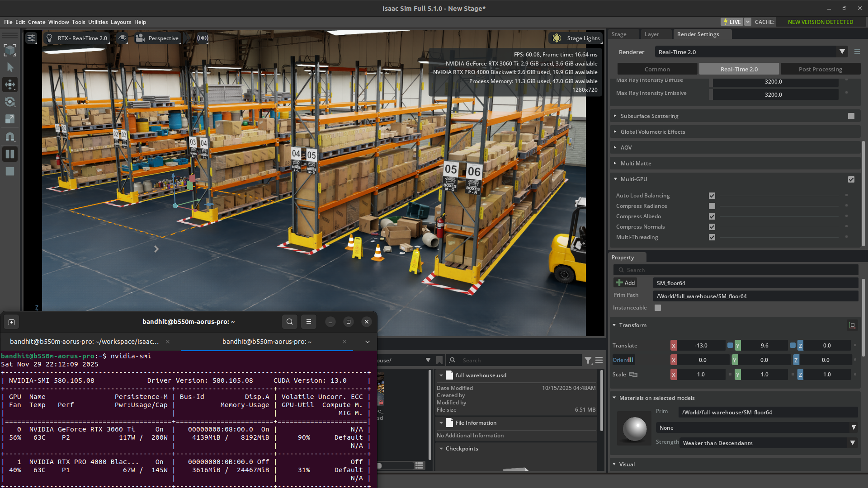
Task: Open the Utilities menu
Action: 98,22
